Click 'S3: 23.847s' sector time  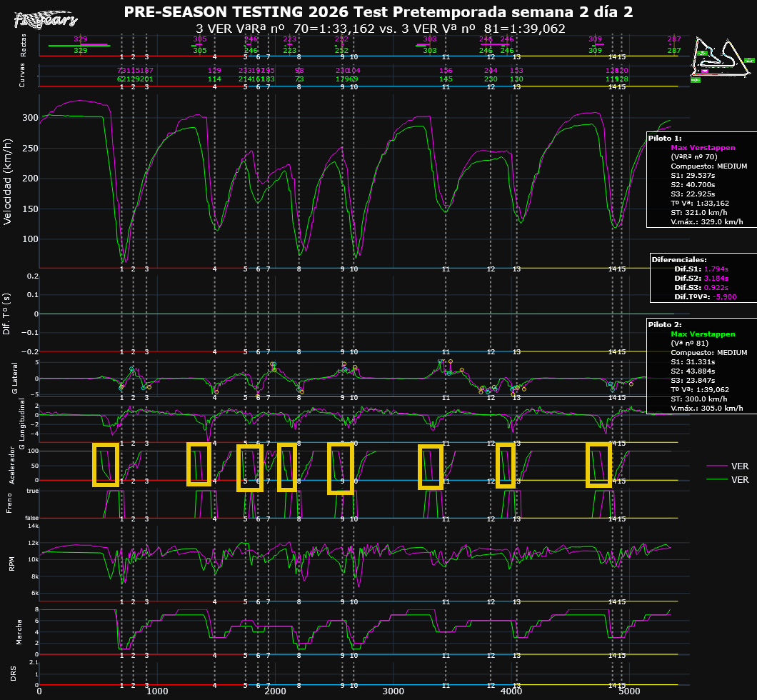click(693, 381)
